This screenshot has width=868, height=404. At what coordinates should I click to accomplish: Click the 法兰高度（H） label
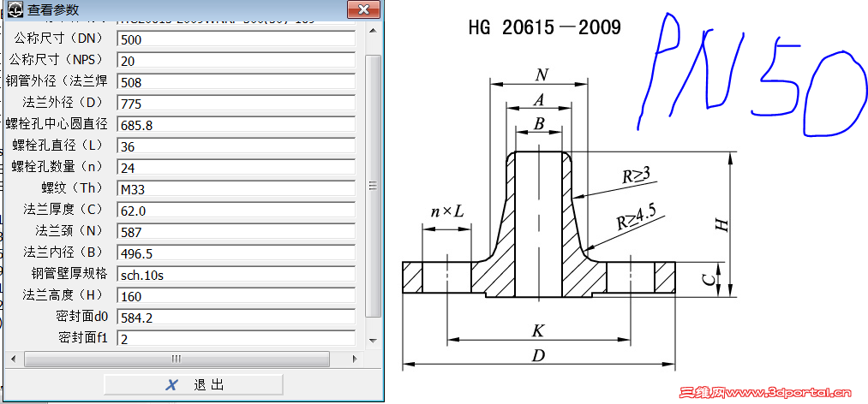click(x=63, y=295)
